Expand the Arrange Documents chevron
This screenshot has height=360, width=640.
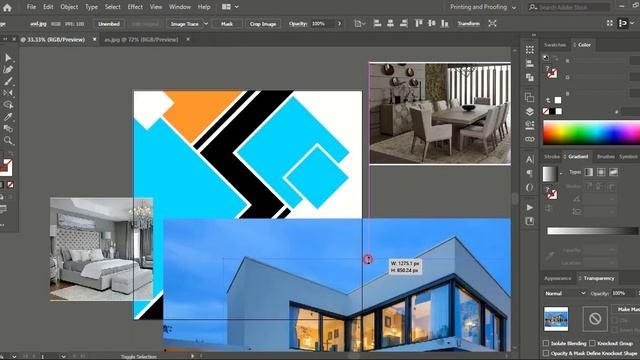(x=236, y=7)
